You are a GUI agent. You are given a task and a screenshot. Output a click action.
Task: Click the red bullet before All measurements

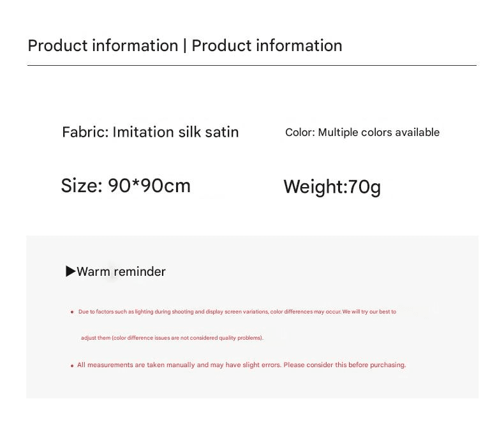(72, 365)
